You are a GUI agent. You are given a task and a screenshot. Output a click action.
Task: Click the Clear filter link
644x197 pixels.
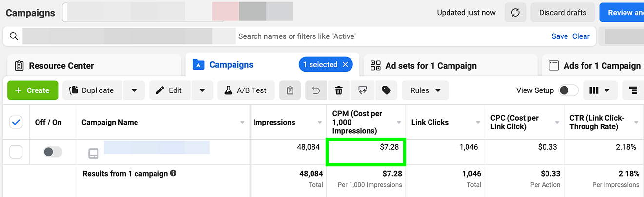coord(581,36)
